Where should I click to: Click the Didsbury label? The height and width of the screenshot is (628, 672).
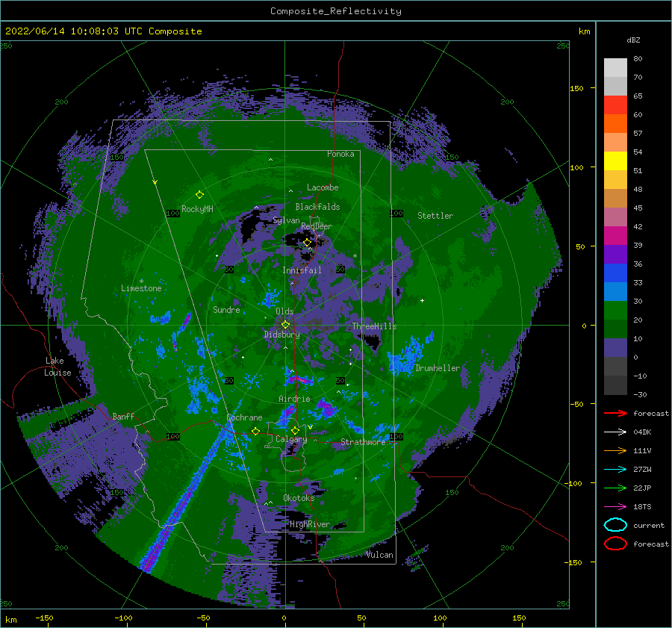[282, 335]
